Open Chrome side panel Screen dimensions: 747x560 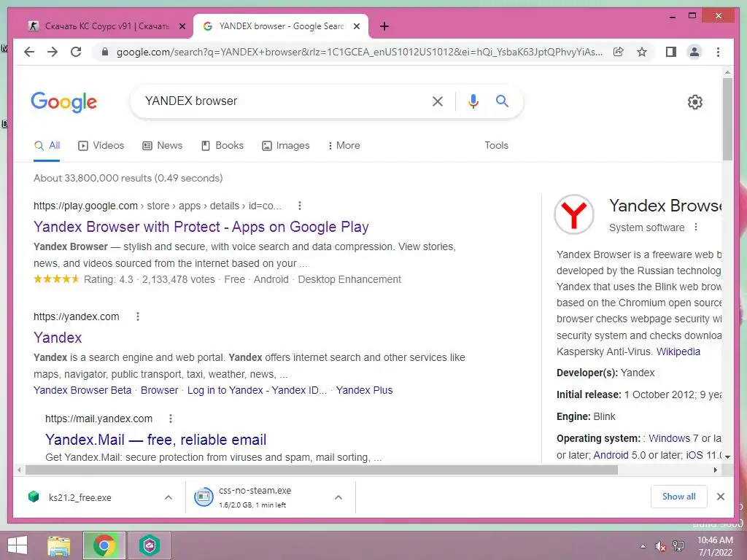[671, 52]
